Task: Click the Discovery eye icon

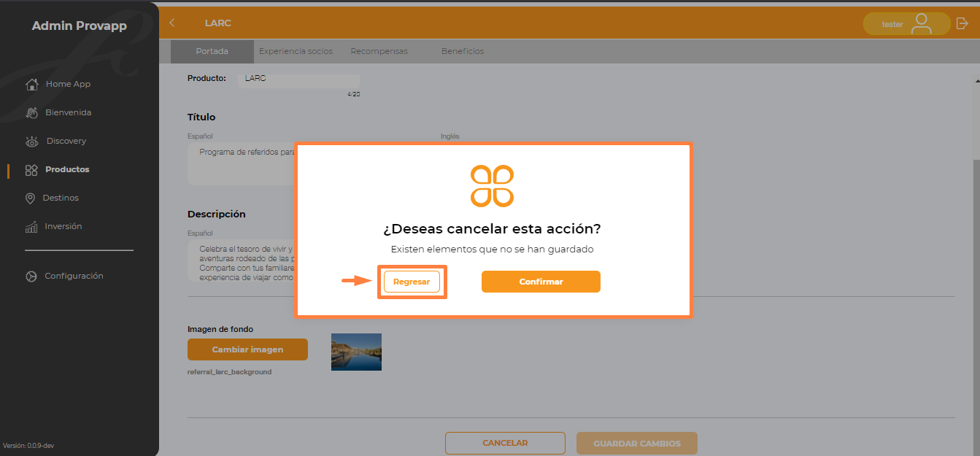Action: (31, 141)
